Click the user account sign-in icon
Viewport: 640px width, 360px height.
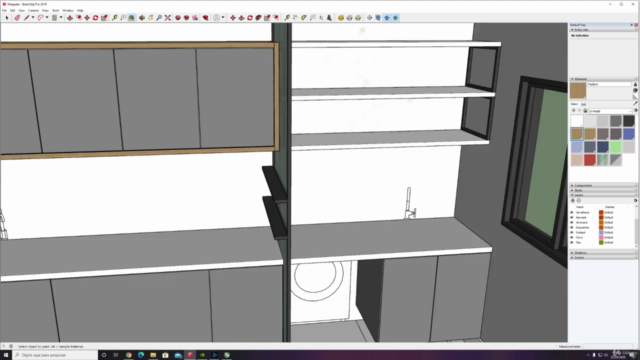coord(216,18)
